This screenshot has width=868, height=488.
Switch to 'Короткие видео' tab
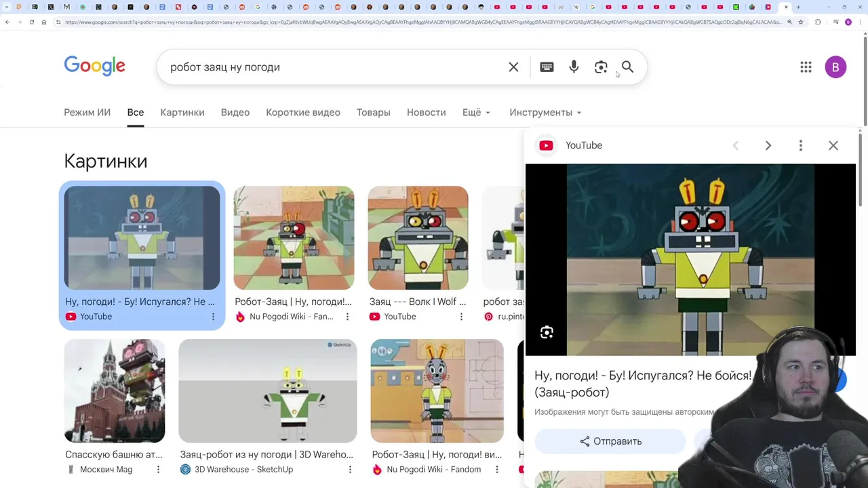pos(303,113)
